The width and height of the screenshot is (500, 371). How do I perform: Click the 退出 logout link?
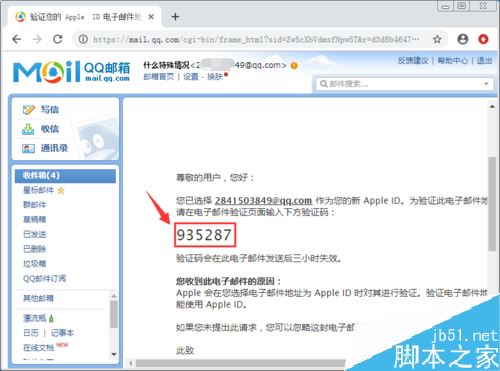pos(484,61)
